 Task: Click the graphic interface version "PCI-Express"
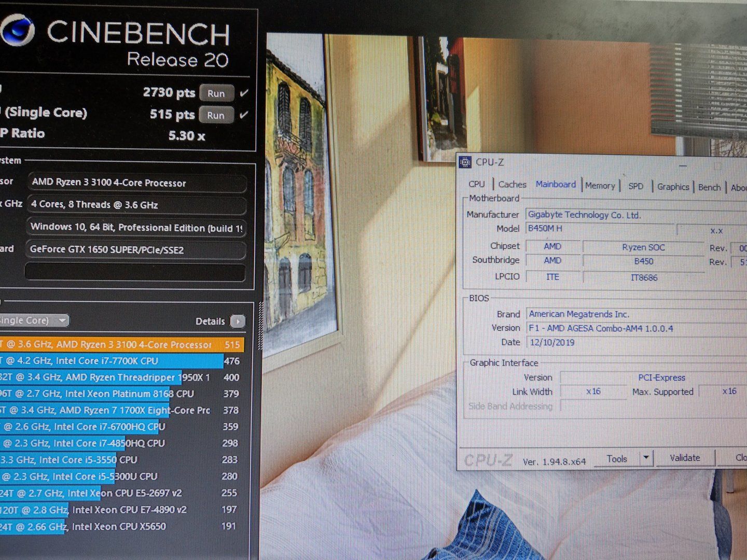(661, 377)
